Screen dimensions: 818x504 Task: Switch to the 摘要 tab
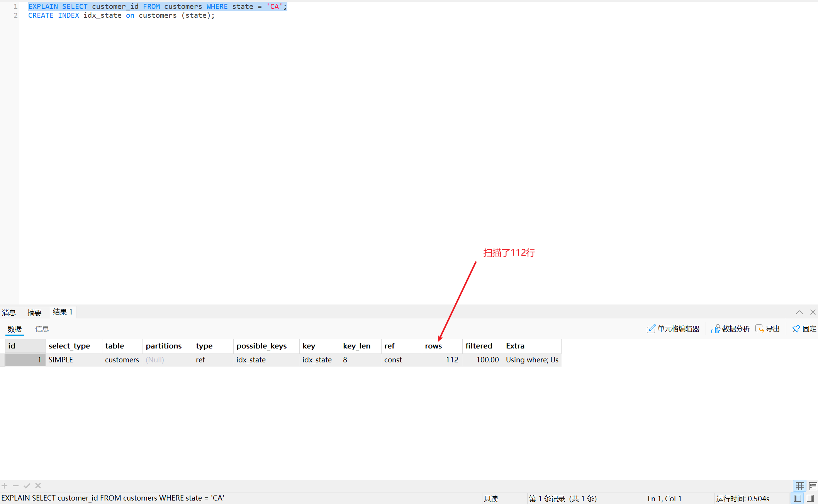point(34,312)
